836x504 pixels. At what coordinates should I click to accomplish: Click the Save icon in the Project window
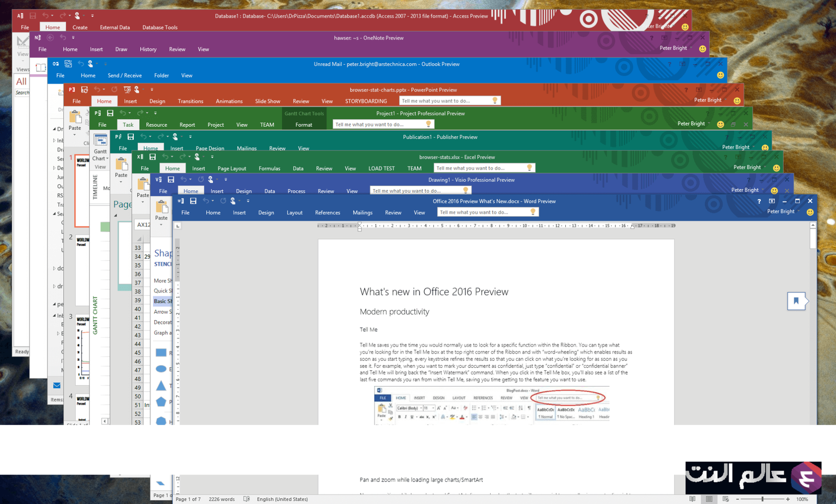tap(110, 113)
